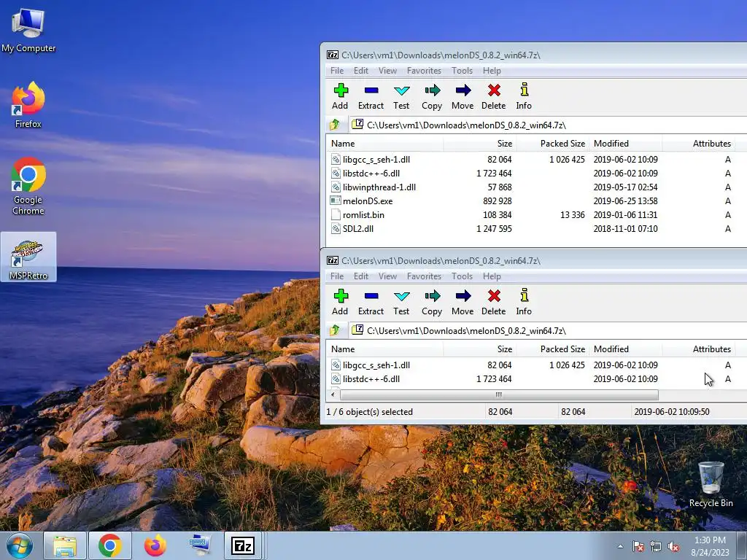Click address path field in upper window
This screenshot has height=560, width=747.
click(x=548, y=125)
